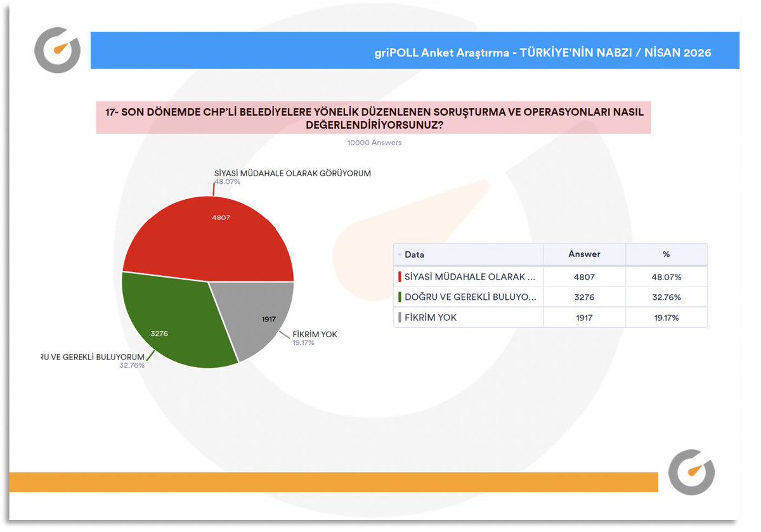Screen dimensions: 761x532
Task: Click table cell with answer 4807
Action: (x=584, y=277)
